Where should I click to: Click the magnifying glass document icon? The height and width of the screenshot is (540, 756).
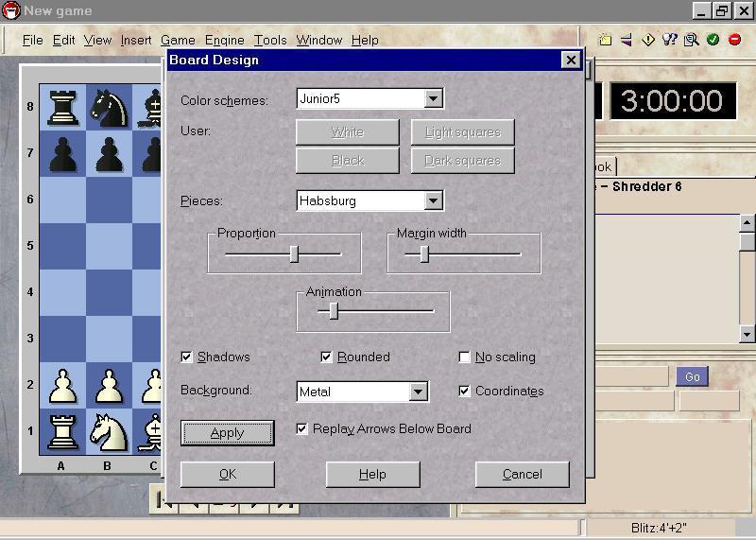tap(692, 40)
